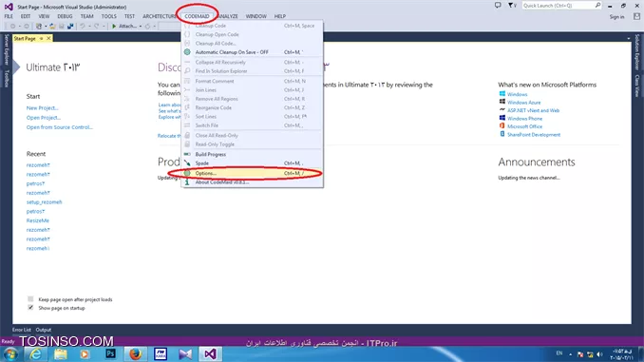The height and width of the screenshot is (362, 644).
Task: Open recent project ResizeMe
Action: (38, 220)
